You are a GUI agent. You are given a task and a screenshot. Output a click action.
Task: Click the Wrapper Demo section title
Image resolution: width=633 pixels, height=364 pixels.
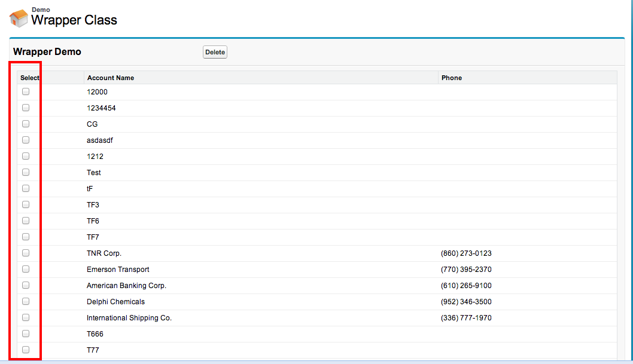pyautogui.click(x=47, y=51)
